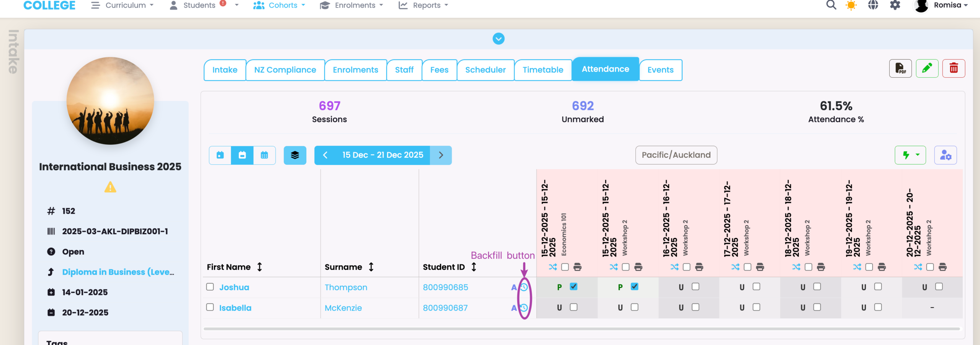The height and width of the screenshot is (345, 980).
Task: Click the PDF export icon
Action: 900,69
